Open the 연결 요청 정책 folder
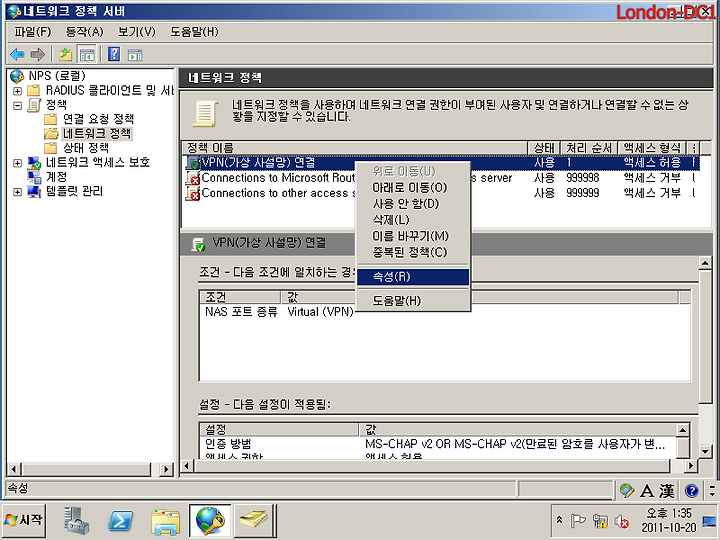The width and height of the screenshot is (720, 540). tap(98, 119)
